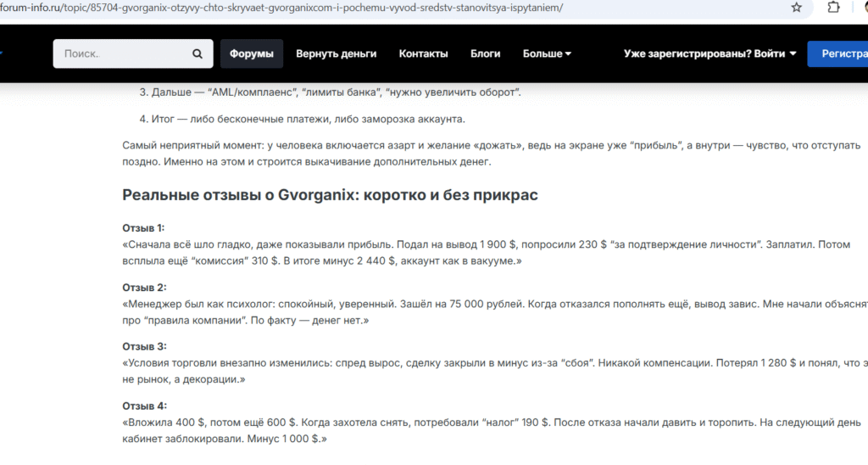Viewport: 868px width, 465px height.
Task: Open the browser extensions puzzle icon
Action: coord(833,8)
